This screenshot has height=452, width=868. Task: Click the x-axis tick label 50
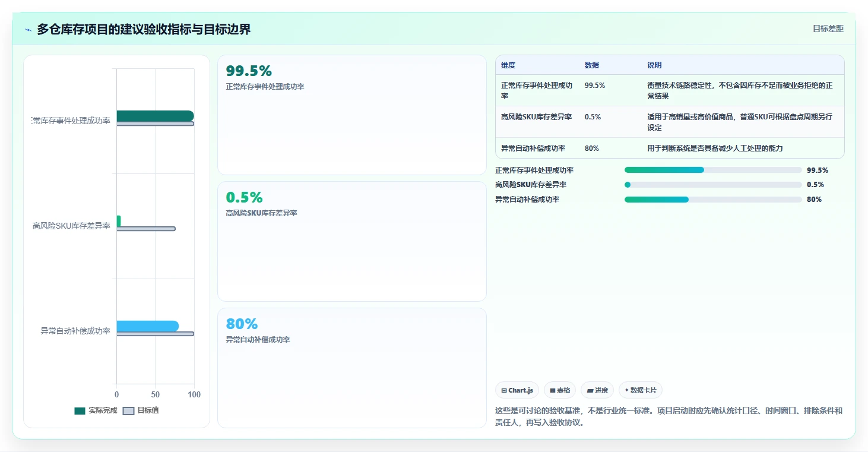click(156, 395)
